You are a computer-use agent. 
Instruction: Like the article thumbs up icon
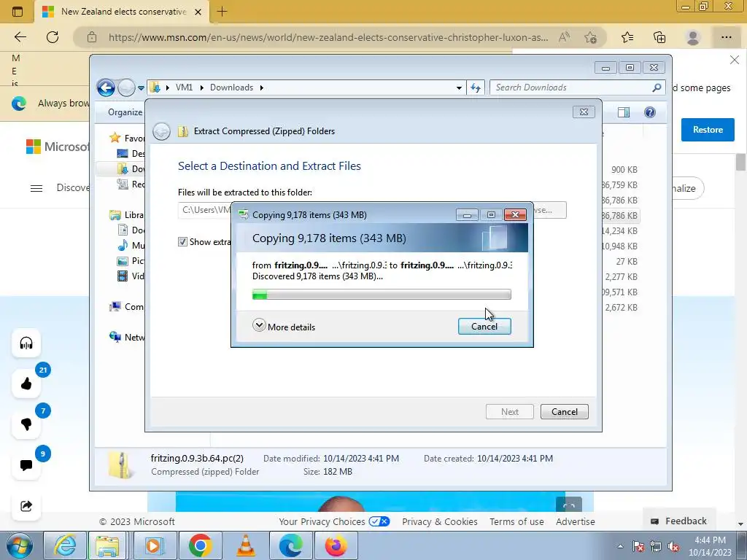pyautogui.click(x=26, y=384)
